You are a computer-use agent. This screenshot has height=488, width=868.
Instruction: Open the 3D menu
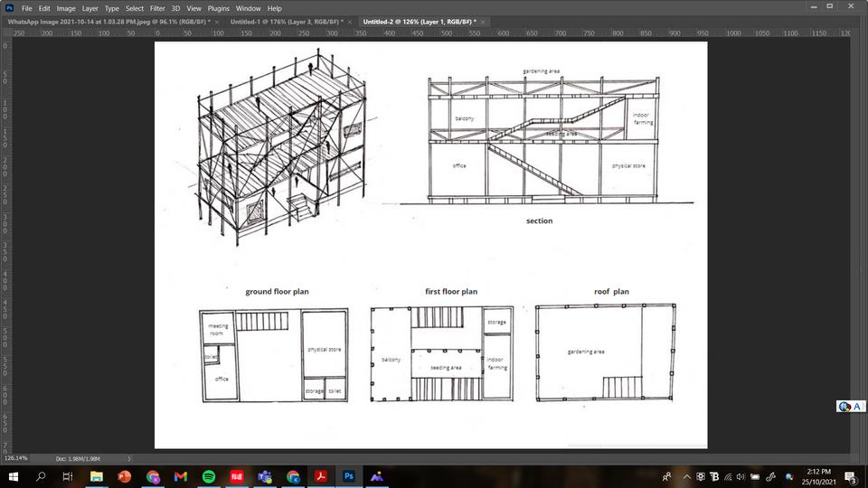point(175,8)
